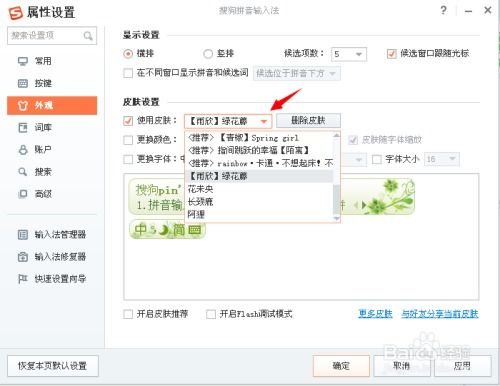Click the icon beside 高级
The image size is (500, 386).
coord(23,194)
